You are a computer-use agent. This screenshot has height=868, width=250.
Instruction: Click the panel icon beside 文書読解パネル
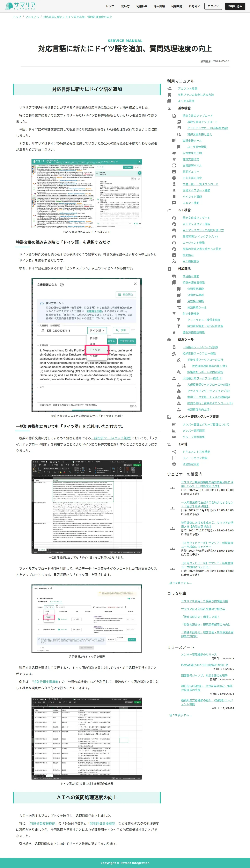point(174,166)
